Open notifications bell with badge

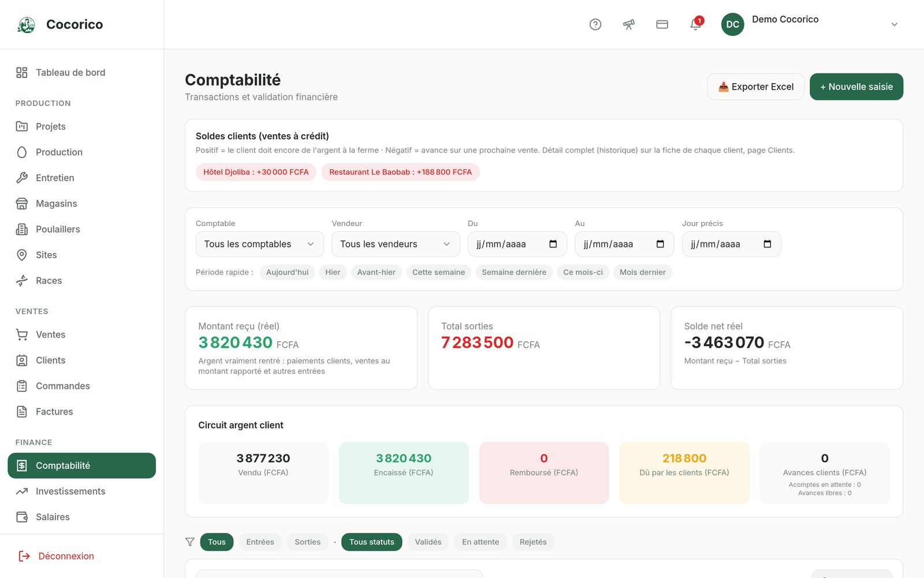click(696, 24)
